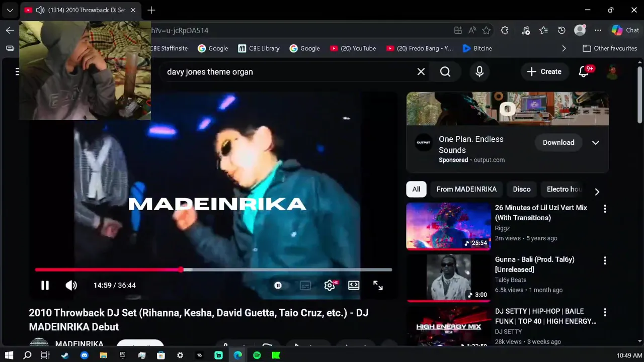Screen dimensions: 644x362
Task: Open the video player settings gear
Action: point(330,285)
